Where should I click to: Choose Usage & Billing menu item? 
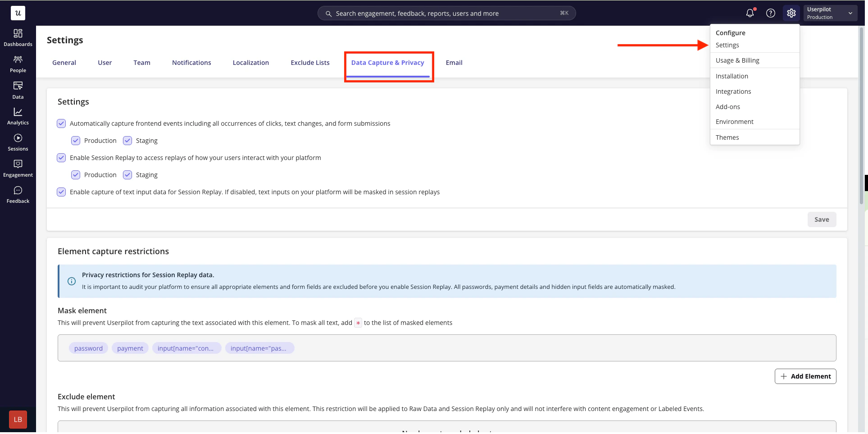[x=737, y=60]
